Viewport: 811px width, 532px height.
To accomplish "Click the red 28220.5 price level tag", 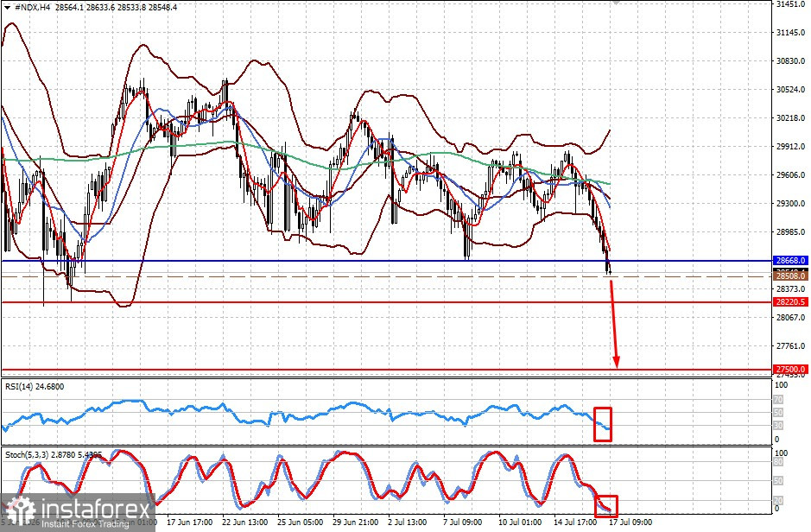I will point(791,302).
